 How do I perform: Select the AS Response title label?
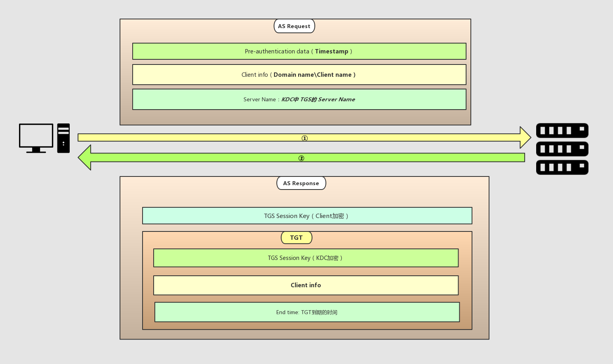[x=301, y=183]
